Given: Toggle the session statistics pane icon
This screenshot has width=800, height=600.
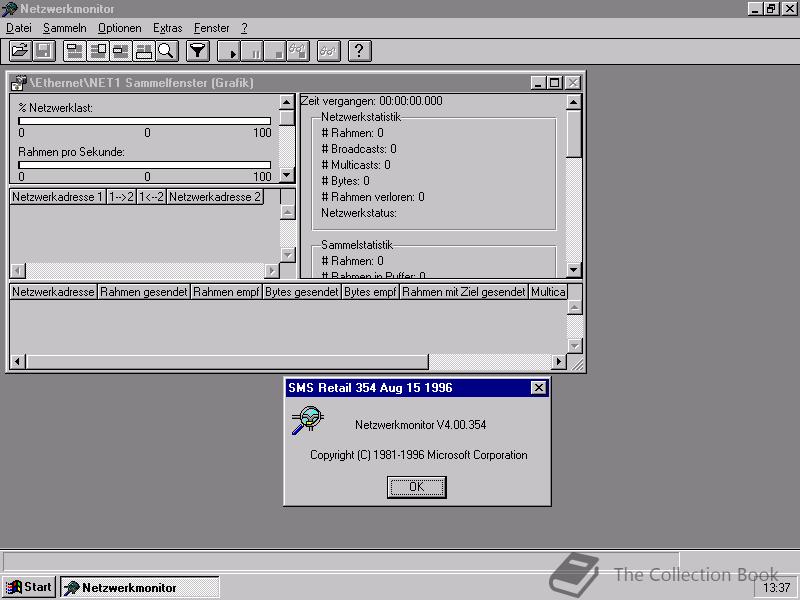Looking at the screenshot, I should pos(120,51).
